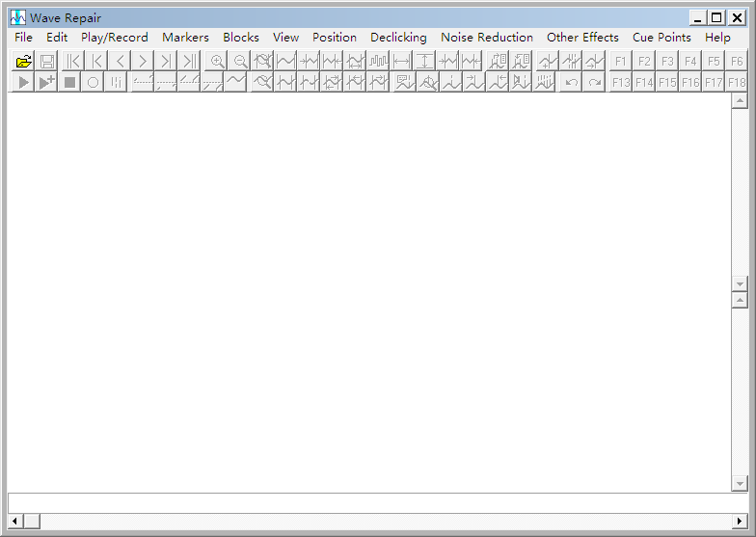Click the F5 toolbar button

point(714,62)
